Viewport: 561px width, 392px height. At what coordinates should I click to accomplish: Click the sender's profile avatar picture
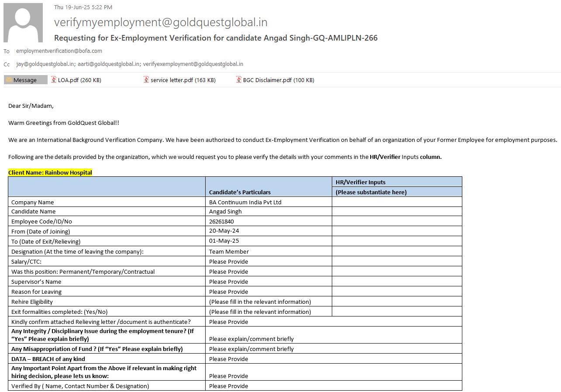(x=23, y=23)
